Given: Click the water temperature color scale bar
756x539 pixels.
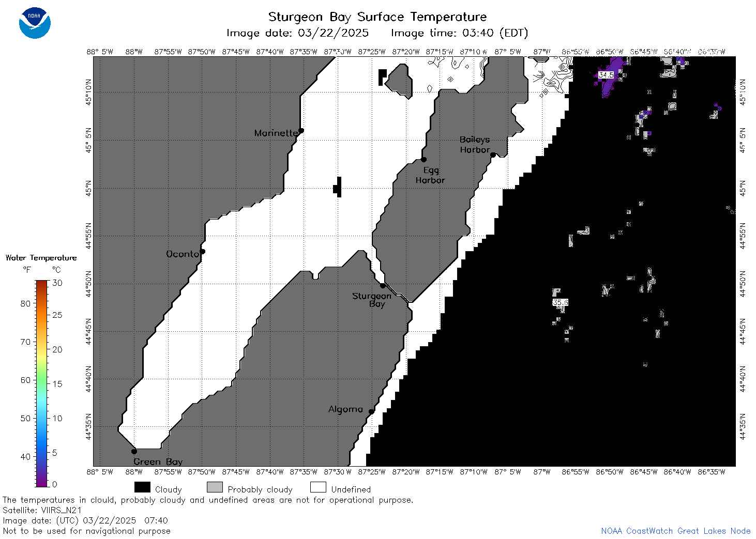Looking at the screenshot, I should 42,383.
